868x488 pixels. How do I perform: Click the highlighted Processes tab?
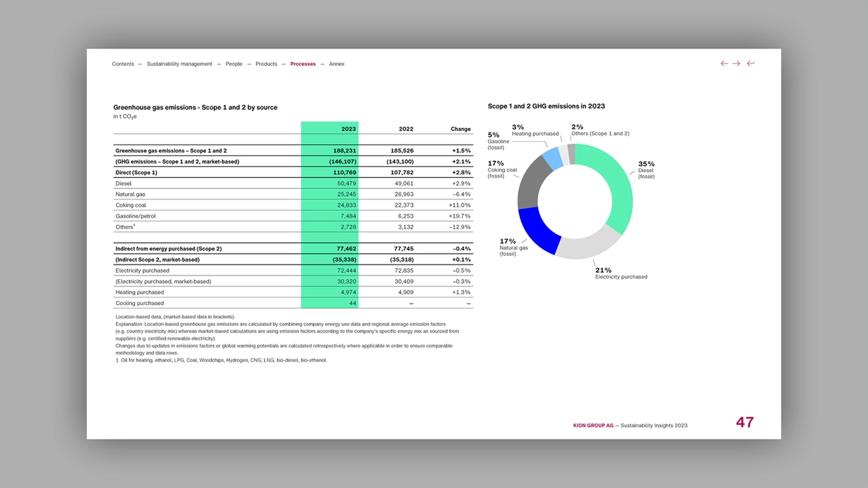pos(303,64)
